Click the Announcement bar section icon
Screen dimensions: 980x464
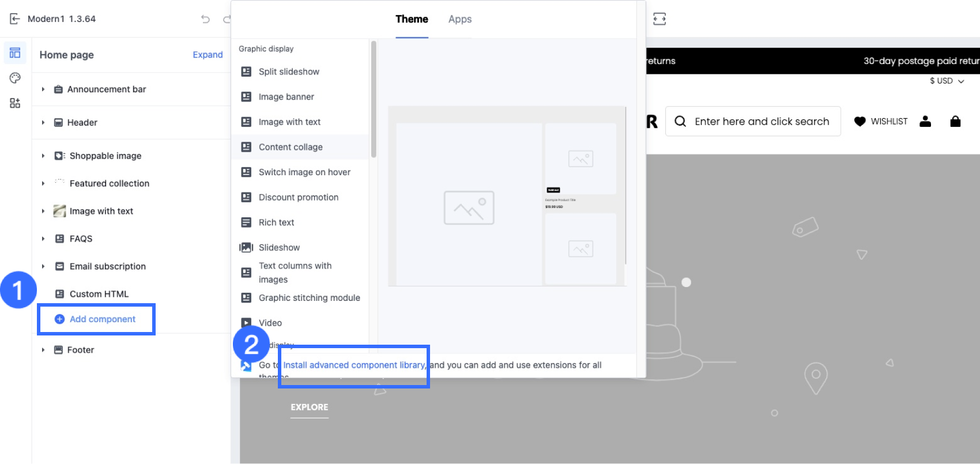[x=58, y=89]
